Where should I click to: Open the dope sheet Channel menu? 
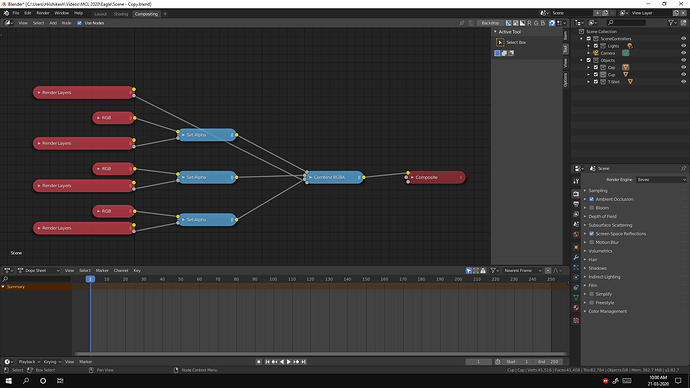pyautogui.click(x=121, y=271)
